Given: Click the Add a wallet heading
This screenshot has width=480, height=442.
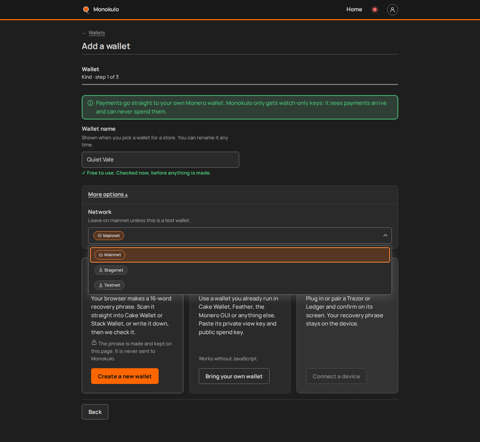Looking at the screenshot, I should point(106,46).
